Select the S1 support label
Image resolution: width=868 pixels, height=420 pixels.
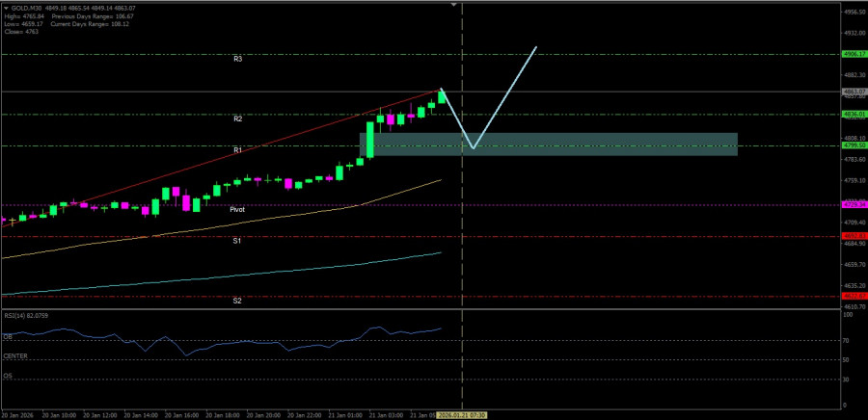237,240
